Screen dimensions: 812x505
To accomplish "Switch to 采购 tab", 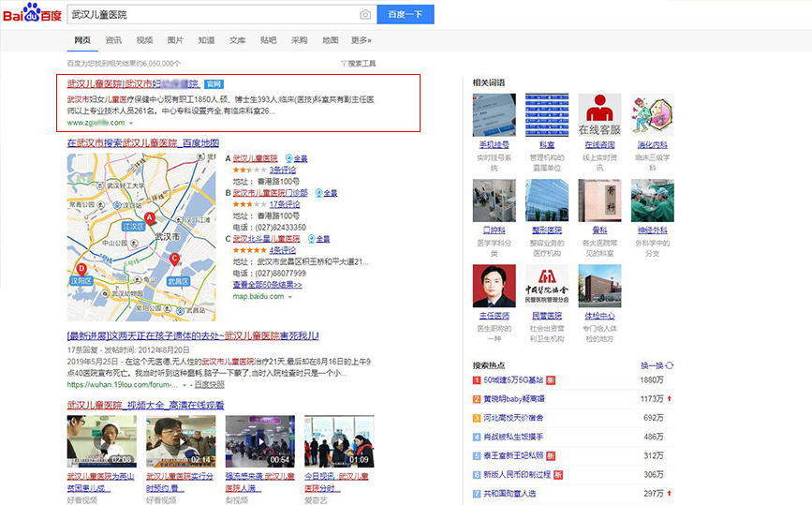I will 300,40.
